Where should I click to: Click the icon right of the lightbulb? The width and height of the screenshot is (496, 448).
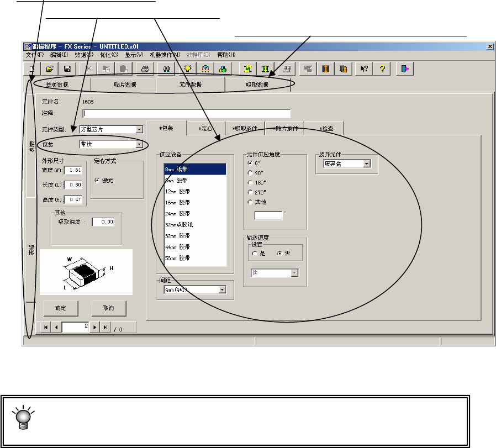pyautogui.click(x=205, y=68)
